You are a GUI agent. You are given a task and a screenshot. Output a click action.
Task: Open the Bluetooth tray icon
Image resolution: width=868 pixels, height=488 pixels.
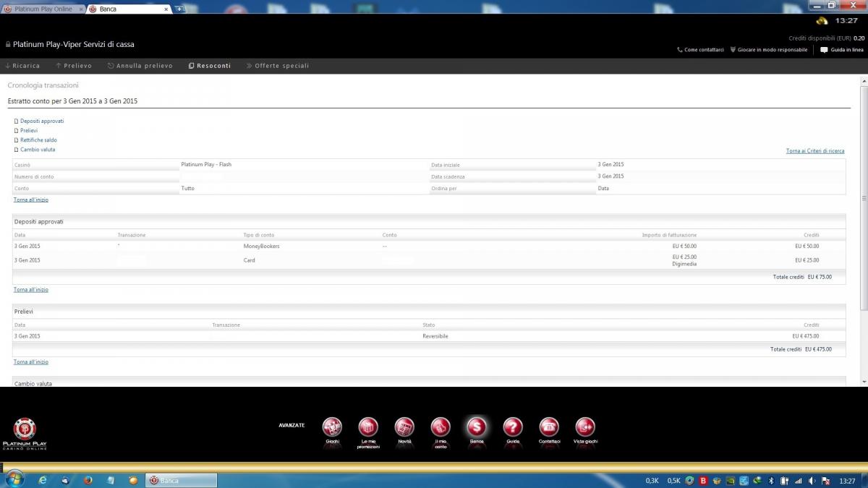[771, 481]
